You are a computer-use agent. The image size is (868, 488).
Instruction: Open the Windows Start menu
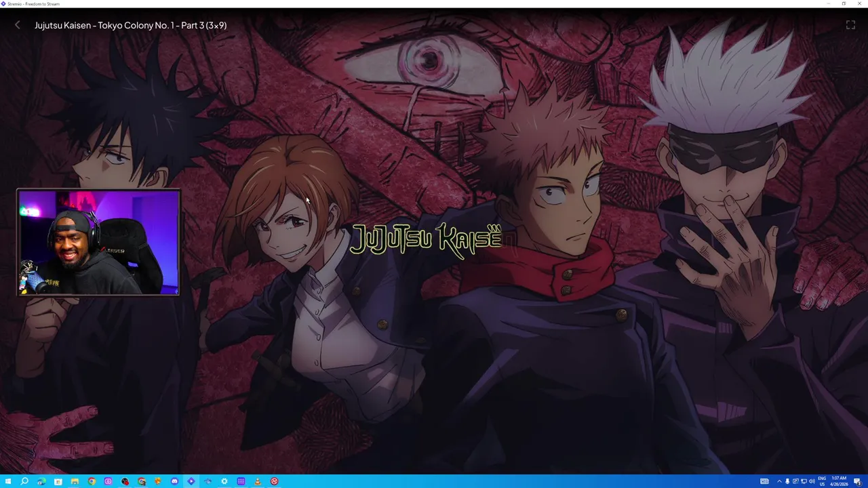pos(8,481)
